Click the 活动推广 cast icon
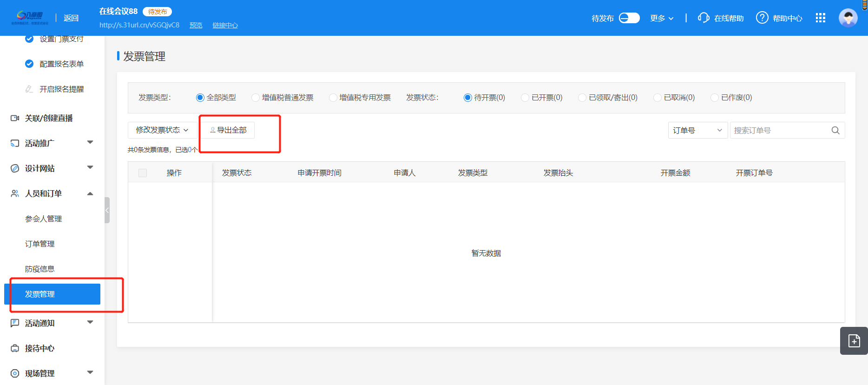The image size is (868, 385). coord(15,143)
